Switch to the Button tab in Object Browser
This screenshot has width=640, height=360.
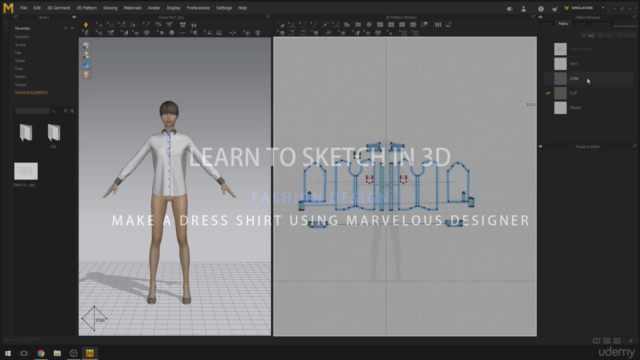(x=580, y=24)
